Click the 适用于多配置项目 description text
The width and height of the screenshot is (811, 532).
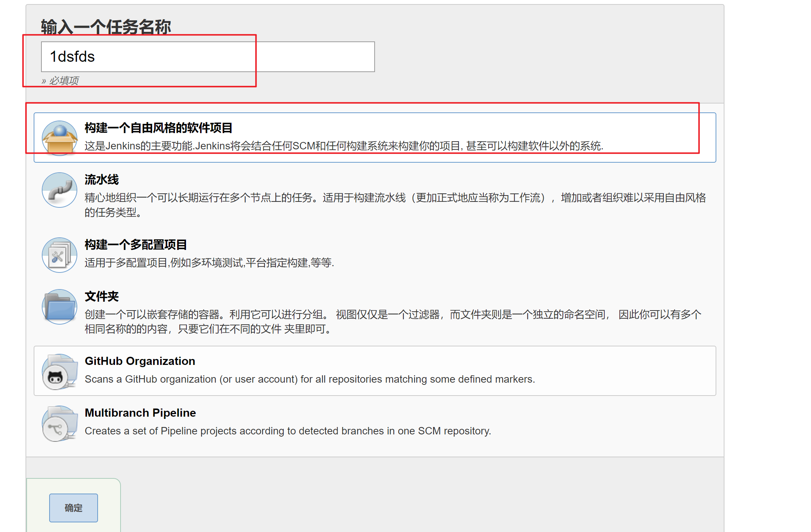[209, 263]
